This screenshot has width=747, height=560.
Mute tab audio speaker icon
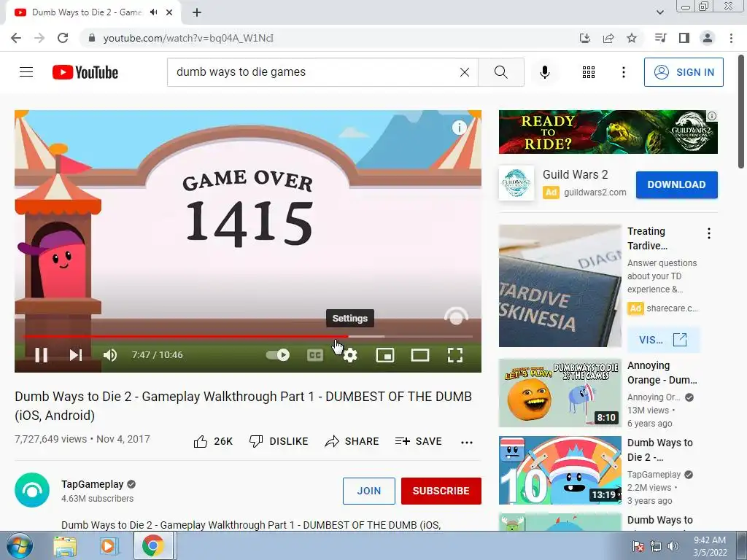[153, 12]
